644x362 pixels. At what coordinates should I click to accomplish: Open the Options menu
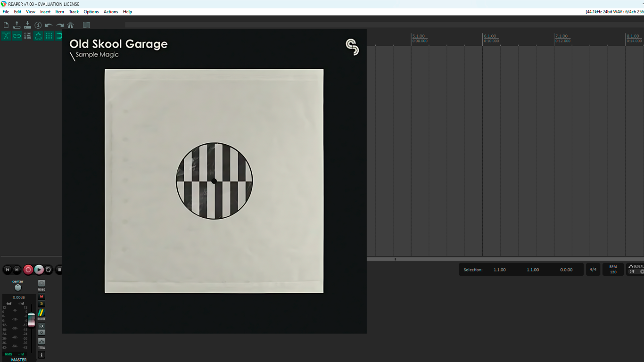point(91,12)
